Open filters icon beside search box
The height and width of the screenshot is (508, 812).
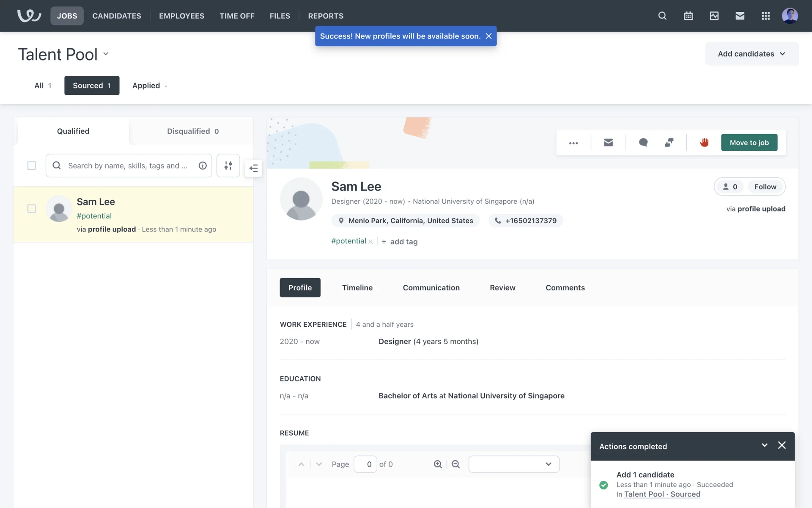(228, 166)
